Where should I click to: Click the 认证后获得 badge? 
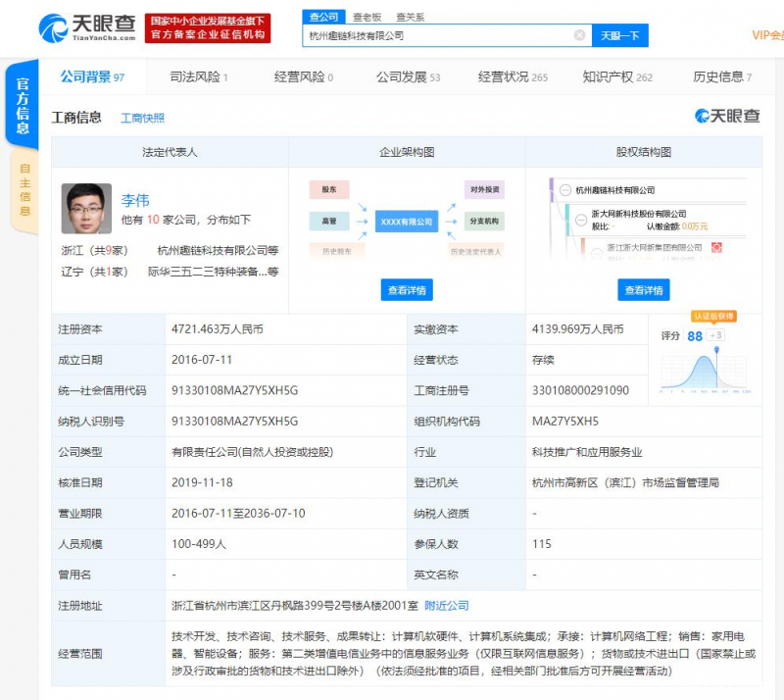tap(713, 317)
